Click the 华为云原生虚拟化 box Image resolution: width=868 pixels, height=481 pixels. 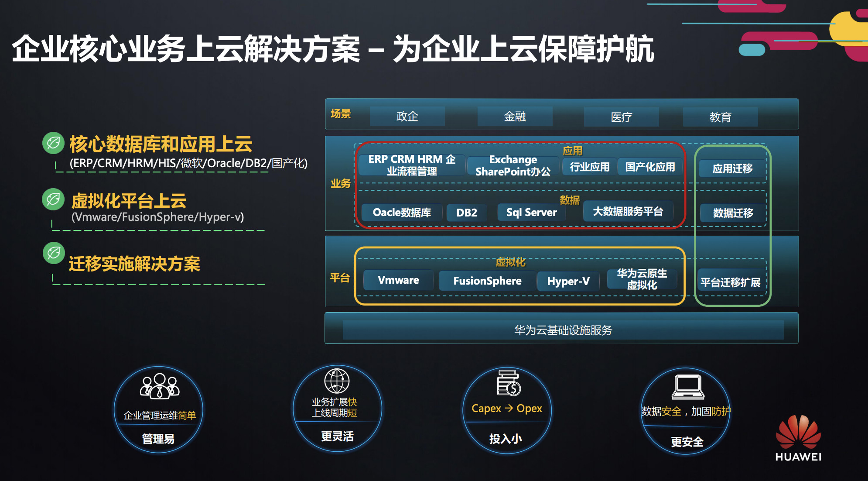pyautogui.click(x=642, y=279)
